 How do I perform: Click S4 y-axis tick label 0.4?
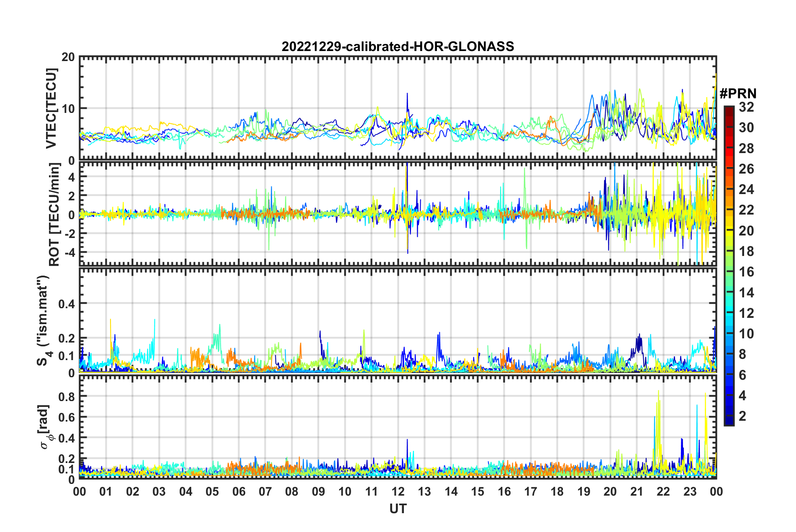(x=67, y=304)
